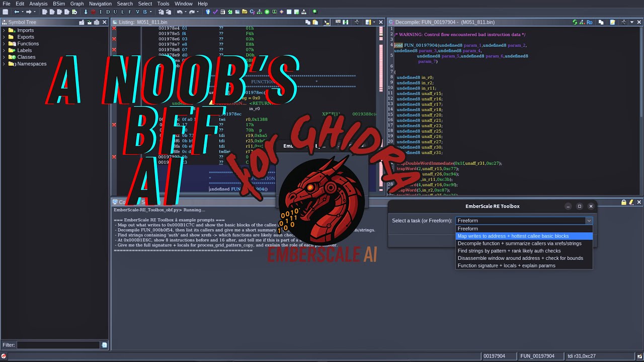The height and width of the screenshot is (362, 644).
Task: Open the task combo box showing Freeform
Action: [x=524, y=221]
